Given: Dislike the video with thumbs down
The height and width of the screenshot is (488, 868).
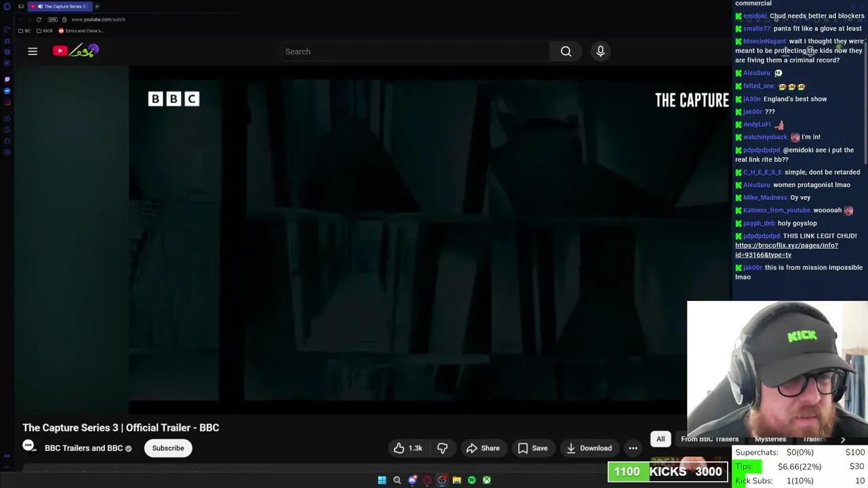Looking at the screenshot, I should [x=442, y=448].
